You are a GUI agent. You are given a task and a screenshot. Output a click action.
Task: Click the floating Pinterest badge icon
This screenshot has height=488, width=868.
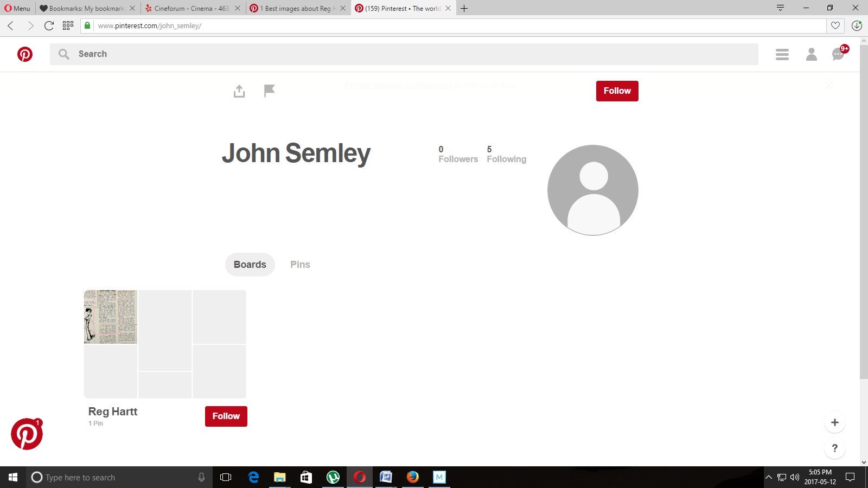pos(27,434)
